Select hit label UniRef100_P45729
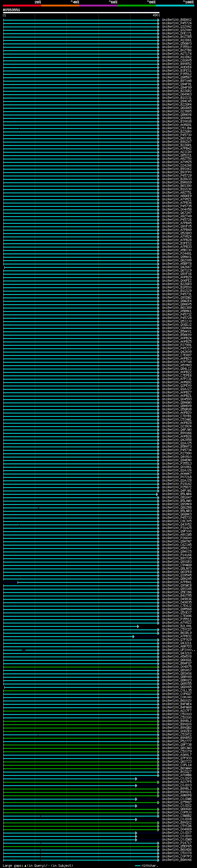 point(177,176)
